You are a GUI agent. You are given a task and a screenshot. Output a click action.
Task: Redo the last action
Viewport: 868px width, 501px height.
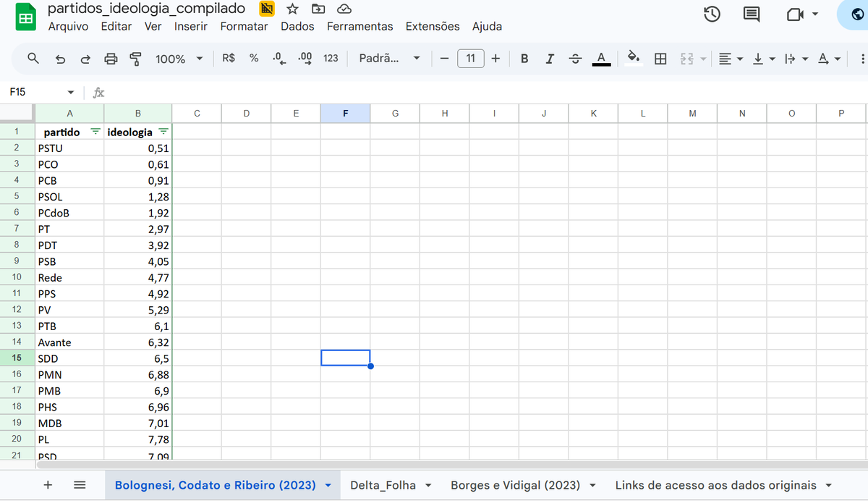point(85,59)
